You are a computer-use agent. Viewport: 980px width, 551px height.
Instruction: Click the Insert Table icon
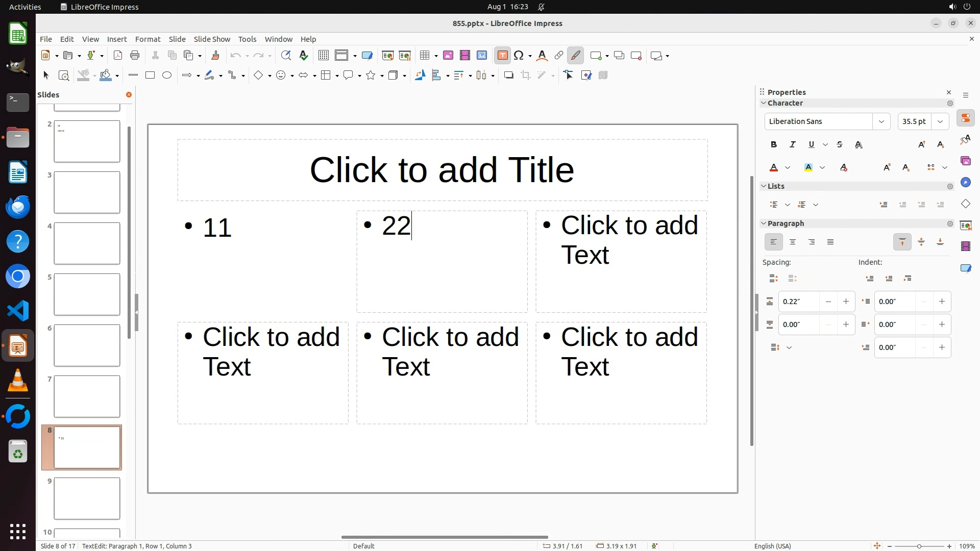click(x=424, y=56)
